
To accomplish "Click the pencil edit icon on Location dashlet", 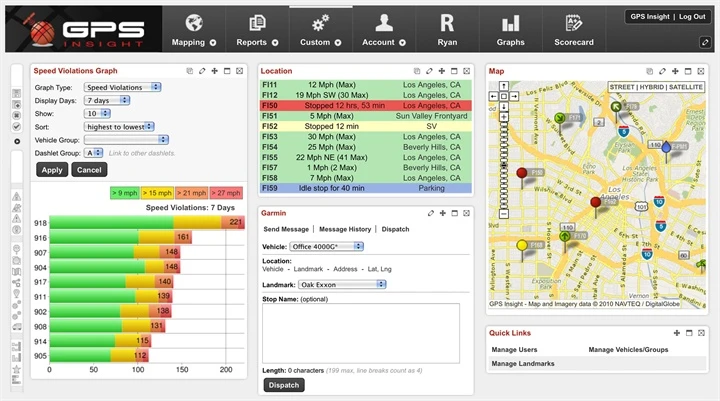I will (x=429, y=71).
